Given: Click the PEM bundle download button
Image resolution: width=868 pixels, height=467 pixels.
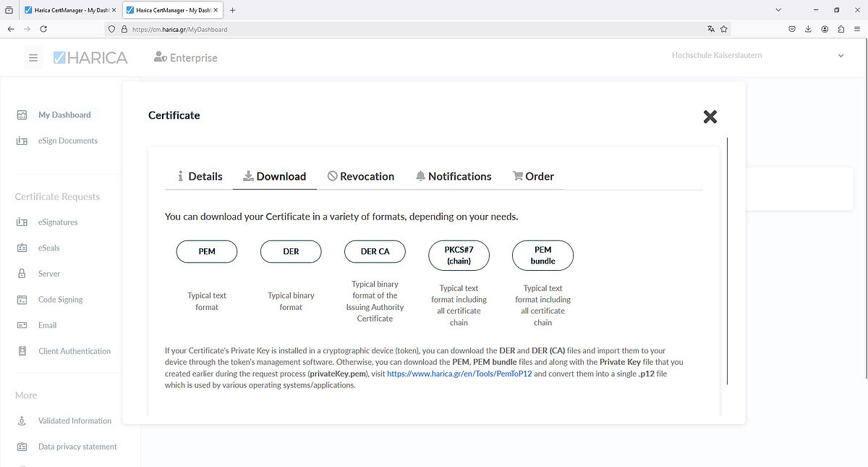Looking at the screenshot, I should pyautogui.click(x=543, y=255).
